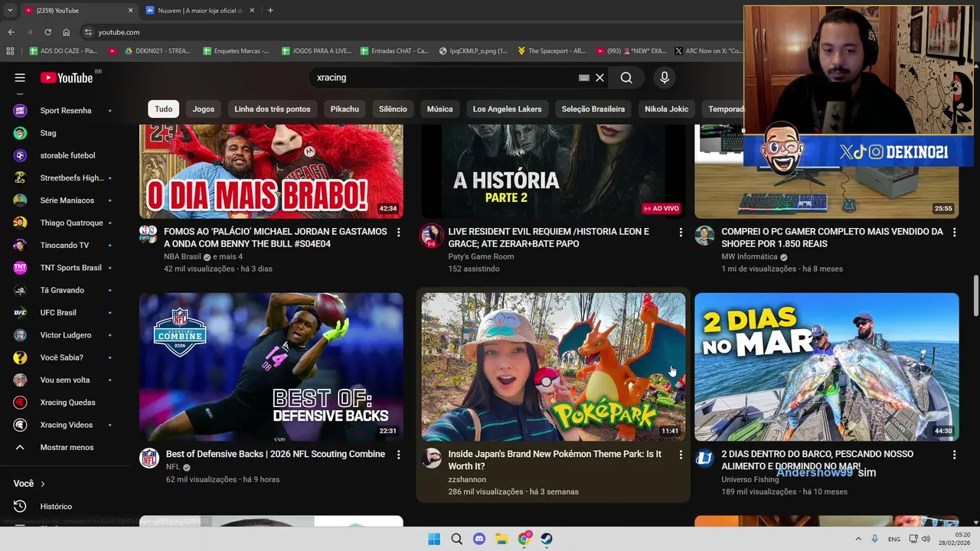Viewport: 980px width, 551px height.
Task: Open the MW Informática channel avatar
Action: 704,236
